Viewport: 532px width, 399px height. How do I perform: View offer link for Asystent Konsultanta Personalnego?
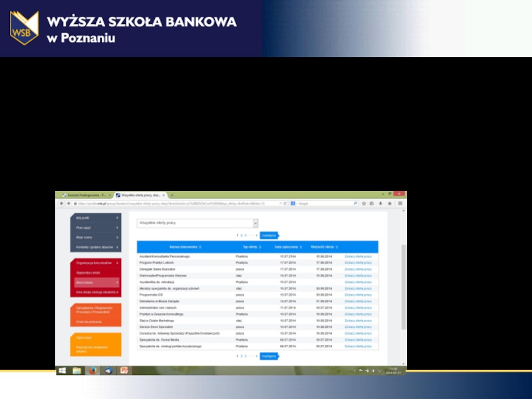[x=358, y=257]
